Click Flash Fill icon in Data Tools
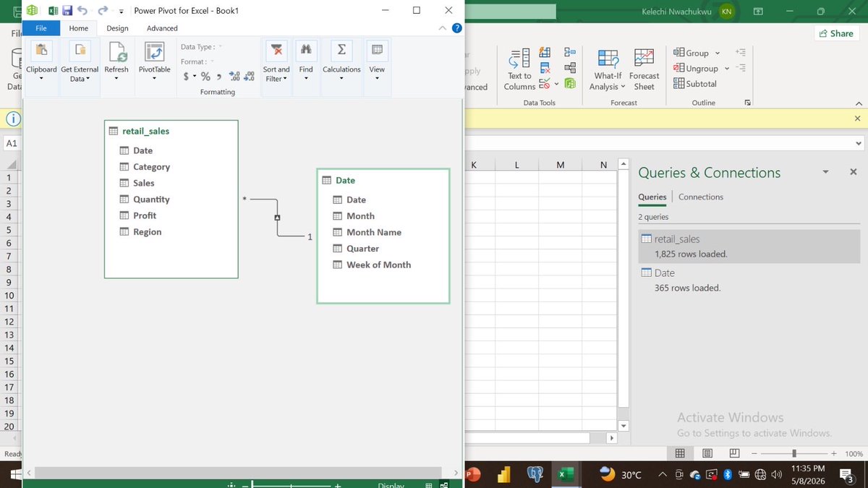868x488 pixels. pos(545,52)
